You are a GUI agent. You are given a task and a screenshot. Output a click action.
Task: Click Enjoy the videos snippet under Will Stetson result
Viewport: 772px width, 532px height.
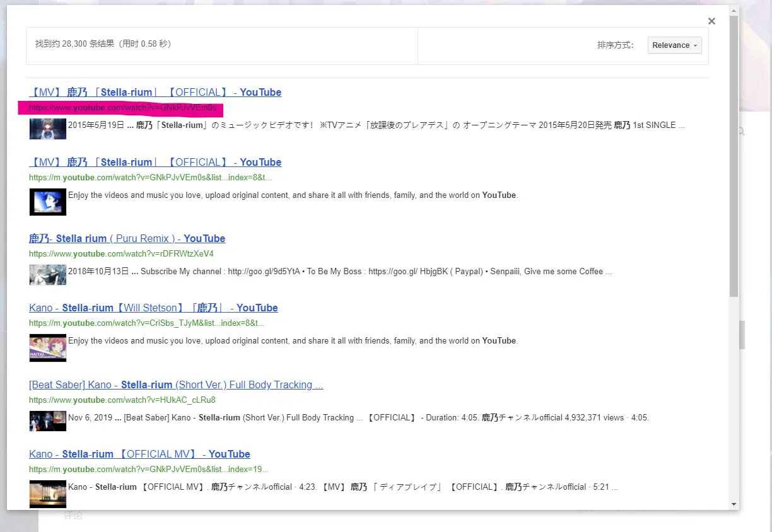tap(293, 340)
